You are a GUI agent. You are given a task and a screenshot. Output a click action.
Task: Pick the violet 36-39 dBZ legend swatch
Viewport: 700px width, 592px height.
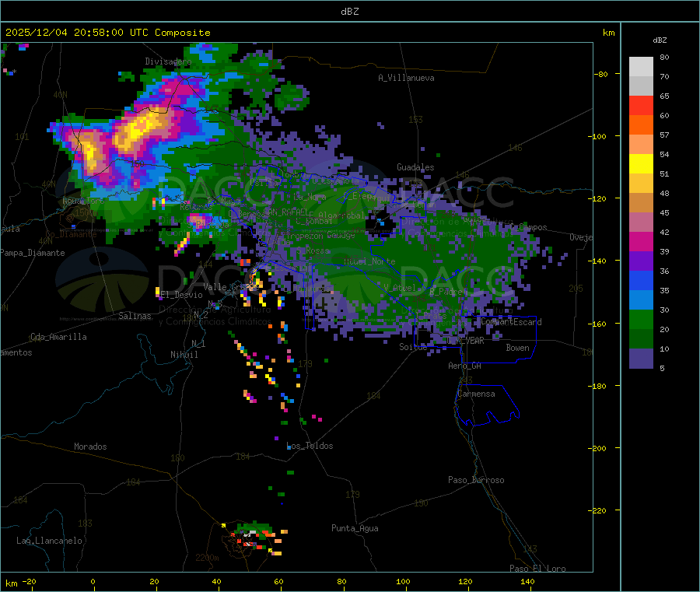(x=641, y=261)
